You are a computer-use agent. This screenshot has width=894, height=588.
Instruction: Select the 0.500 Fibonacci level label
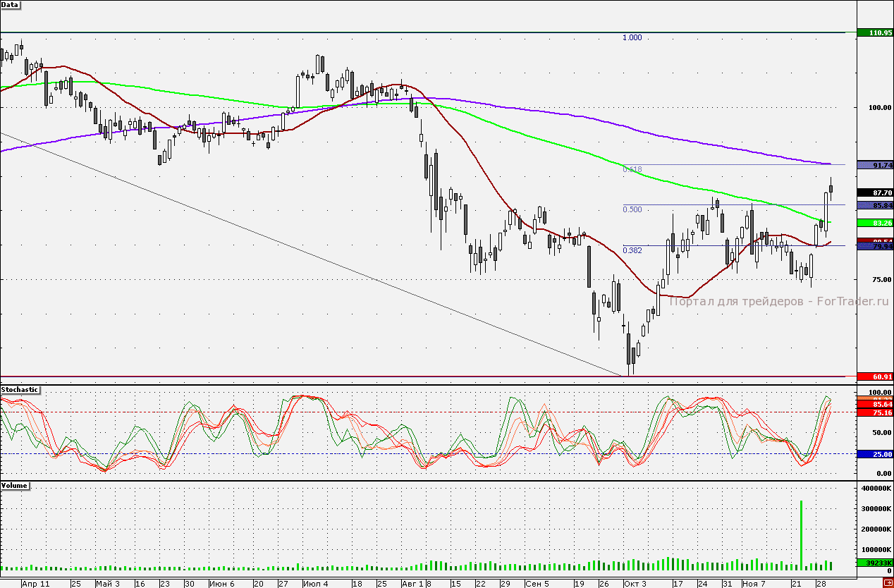632,209
